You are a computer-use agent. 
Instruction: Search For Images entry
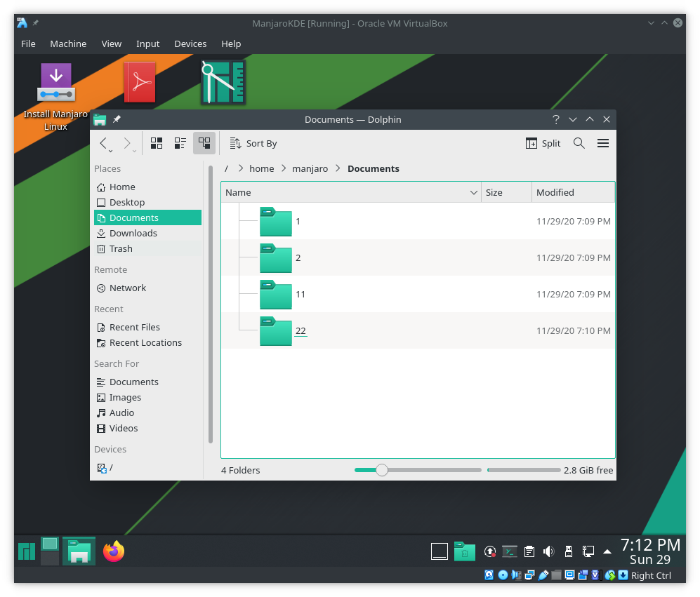147,398
